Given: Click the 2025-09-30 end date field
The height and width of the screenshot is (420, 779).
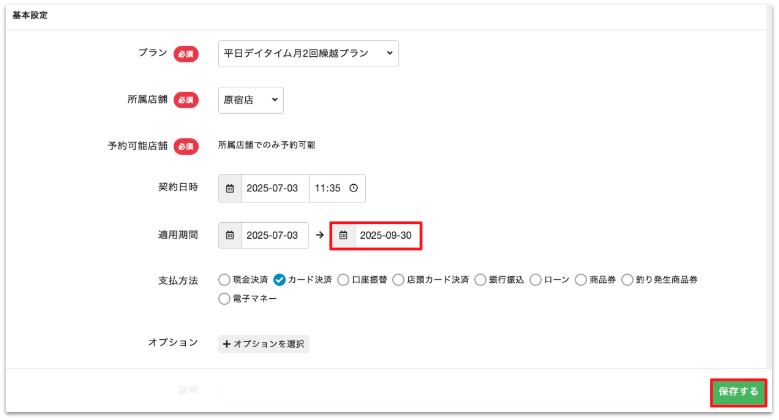Looking at the screenshot, I should [385, 235].
